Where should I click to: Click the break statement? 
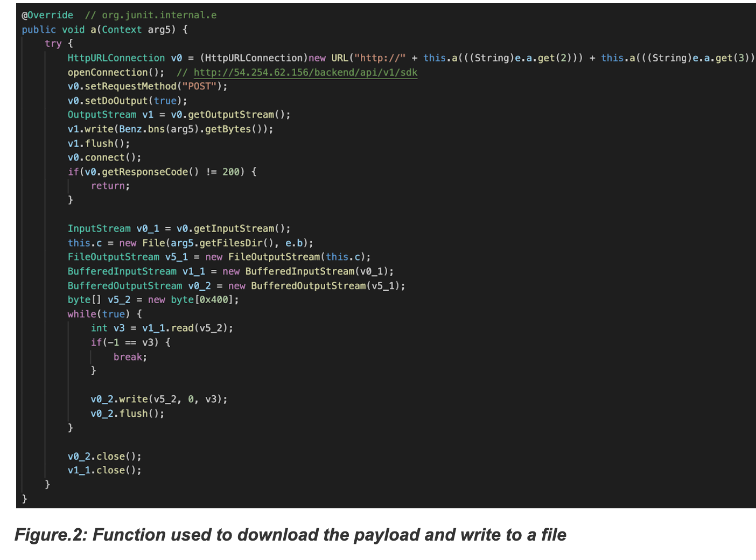coord(130,357)
